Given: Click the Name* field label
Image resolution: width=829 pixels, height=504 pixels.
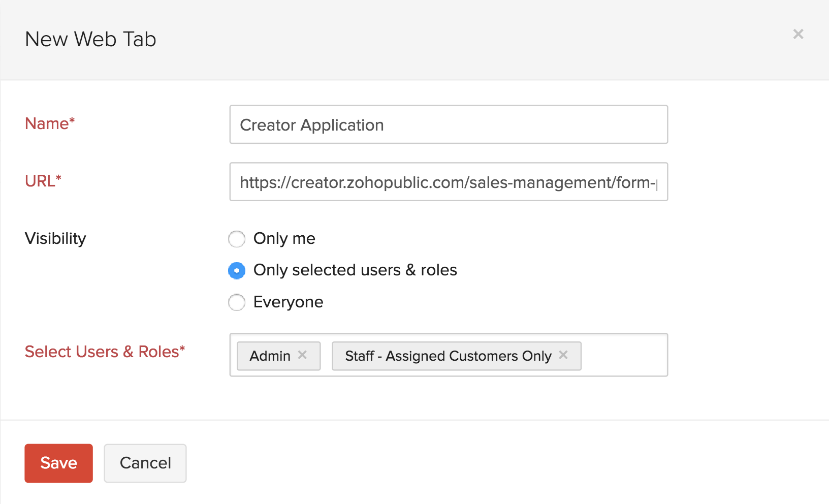Looking at the screenshot, I should (49, 123).
